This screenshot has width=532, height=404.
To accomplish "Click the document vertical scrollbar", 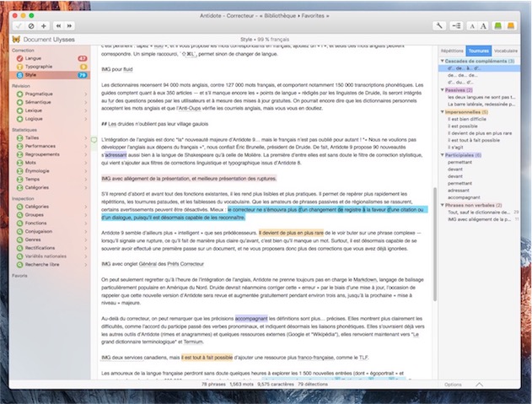I will click(435, 244).
